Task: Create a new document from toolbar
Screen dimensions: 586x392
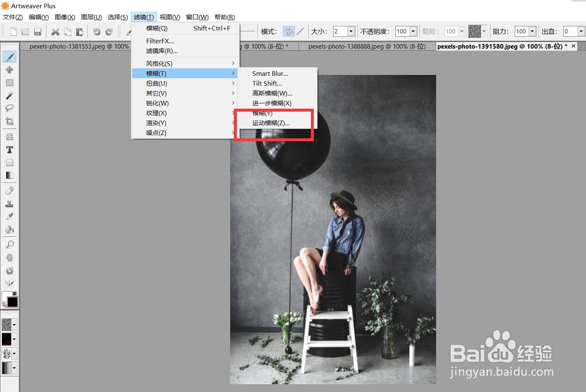Action: pyautogui.click(x=14, y=32)
